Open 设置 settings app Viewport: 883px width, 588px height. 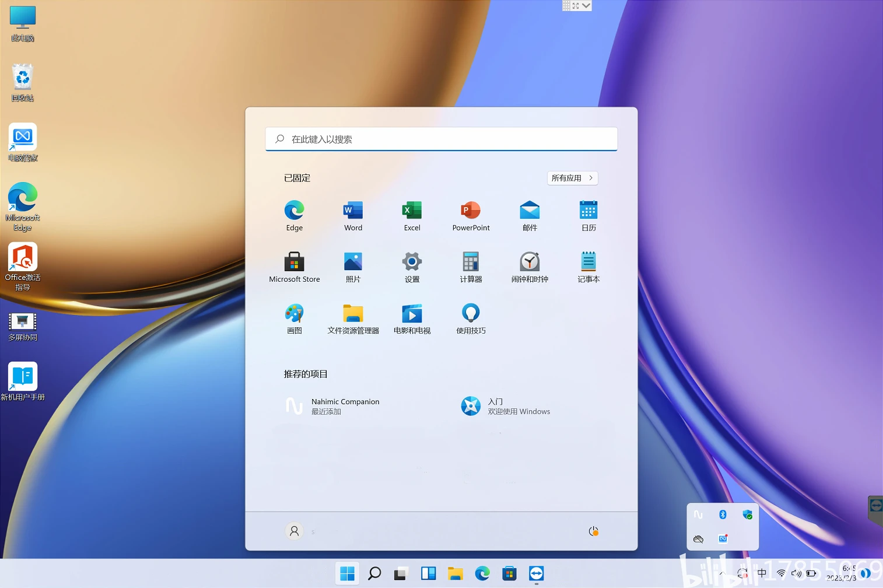(x=412, y=267)
